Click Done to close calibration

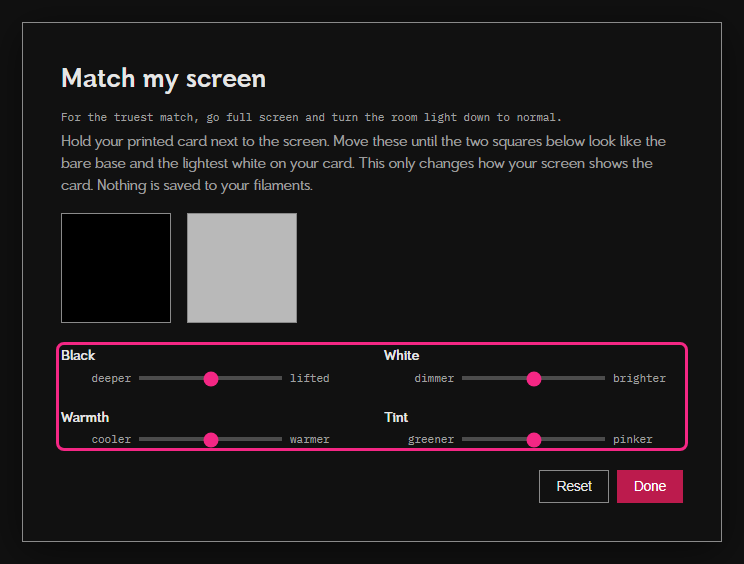coord(650,486)
